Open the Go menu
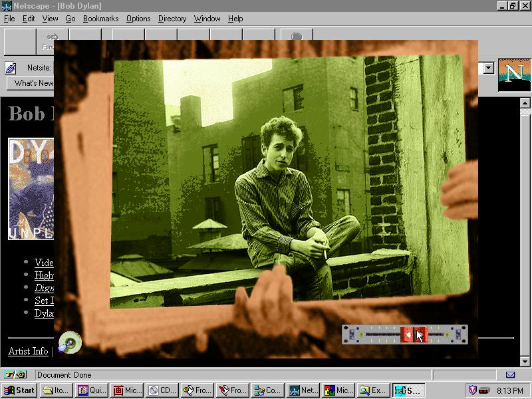Image resolution: width=532 pixels, height=399 pixels. tap(70, 19)
